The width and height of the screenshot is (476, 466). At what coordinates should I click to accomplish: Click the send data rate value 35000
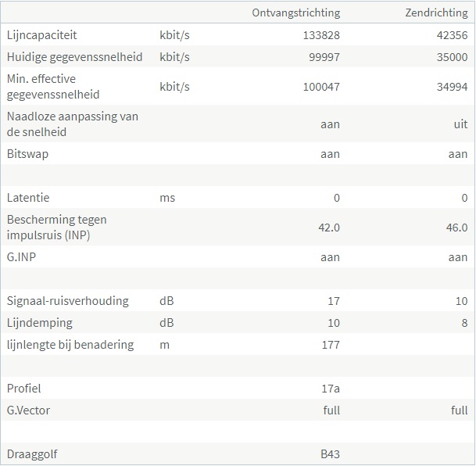click(453, 57)
